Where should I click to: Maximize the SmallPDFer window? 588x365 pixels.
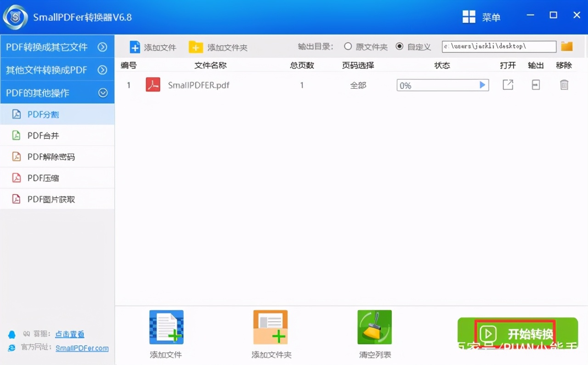[x=553, y=15]
